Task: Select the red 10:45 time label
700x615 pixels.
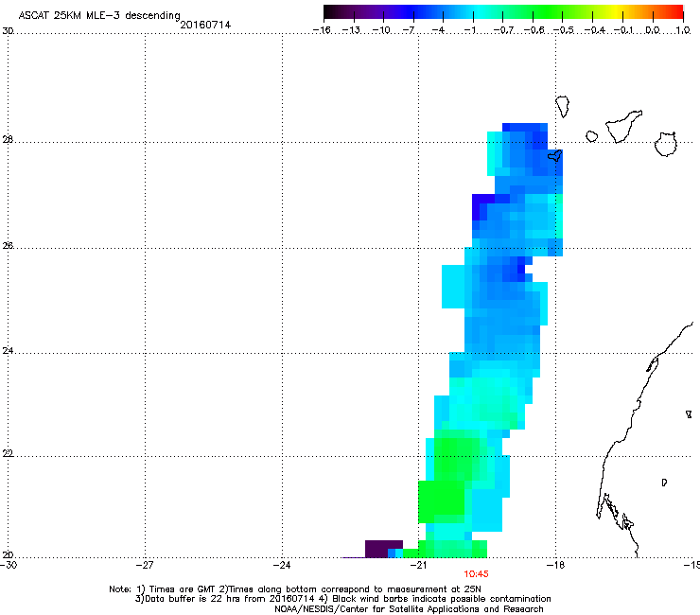Action: coord(476,574)
